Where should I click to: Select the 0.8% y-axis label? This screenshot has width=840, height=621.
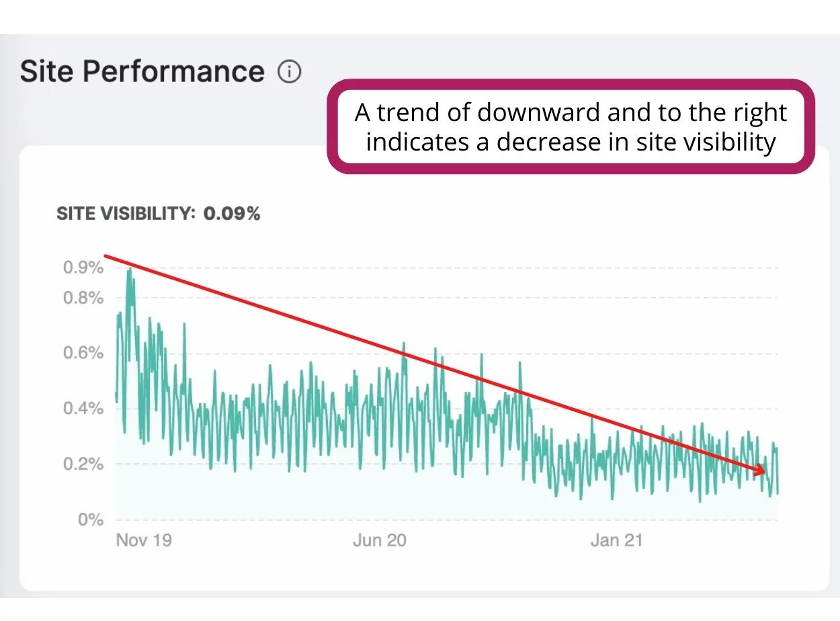[x=83, y=297]
